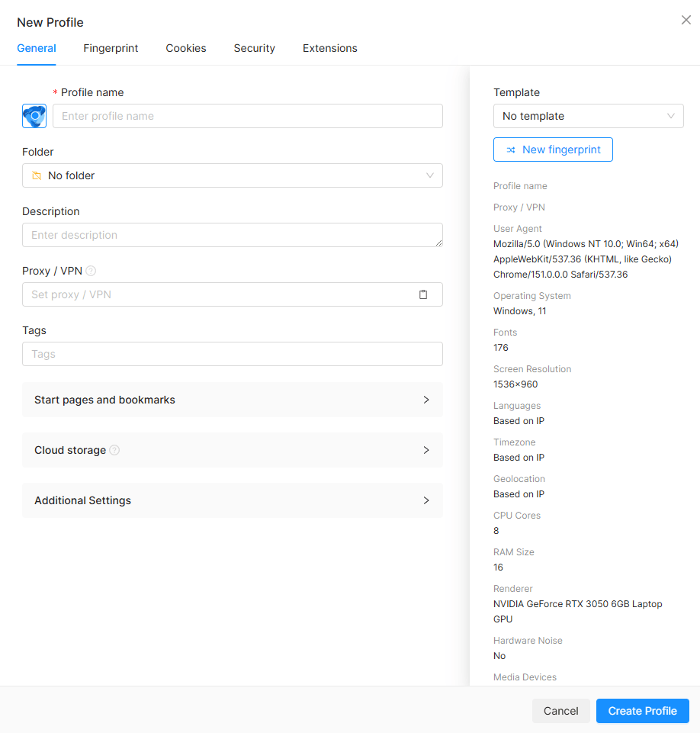The height and width of the screenshot is (733, 700).
Task: Click the no-folder icon in Folder field
Action: point(37,175)
